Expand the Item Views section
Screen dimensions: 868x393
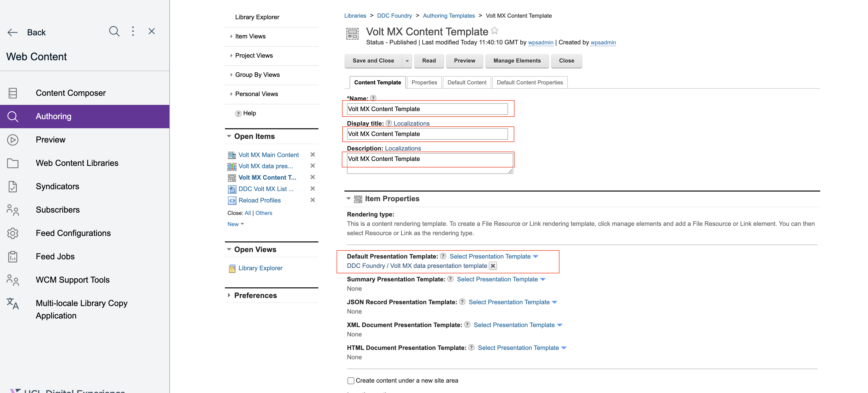[231, 36]
